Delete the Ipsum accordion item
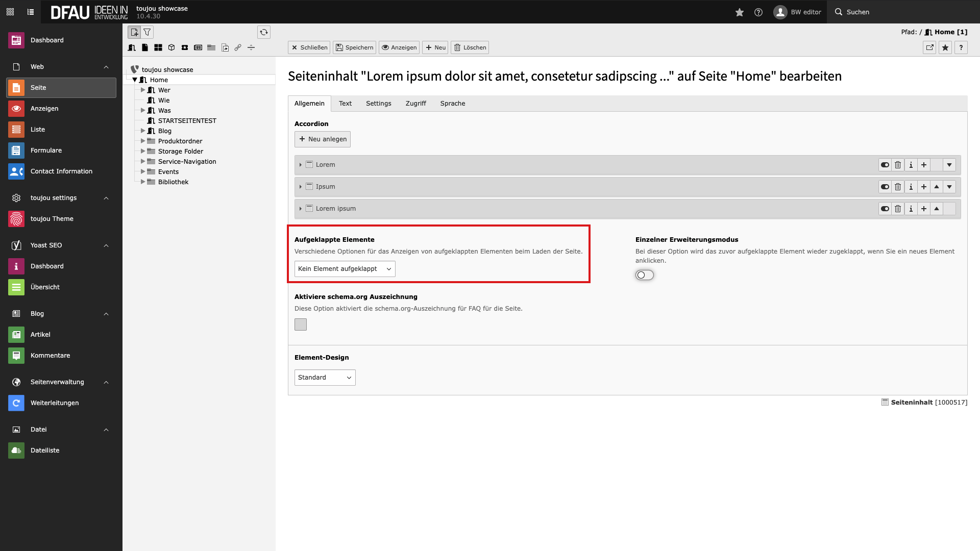This screenshot has width=980, height=551. tap(898, 187)
